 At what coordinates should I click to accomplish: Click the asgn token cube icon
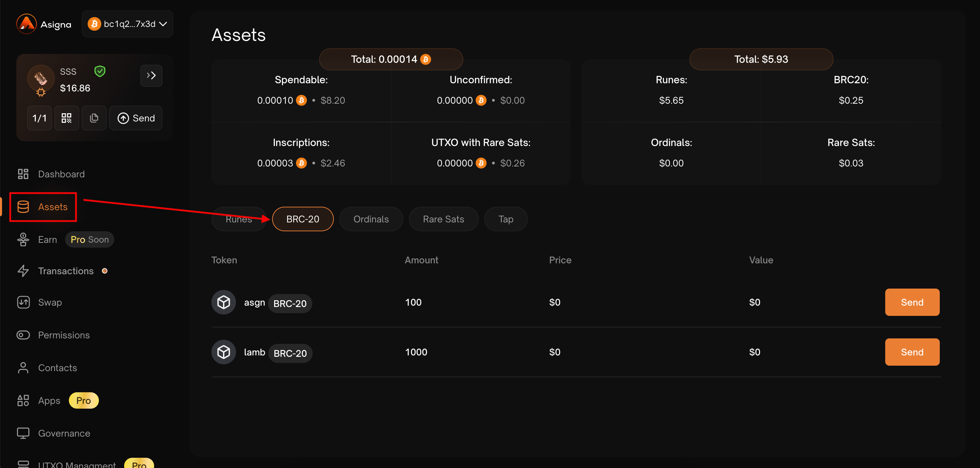pyautogui.click(x=224, y=302)
